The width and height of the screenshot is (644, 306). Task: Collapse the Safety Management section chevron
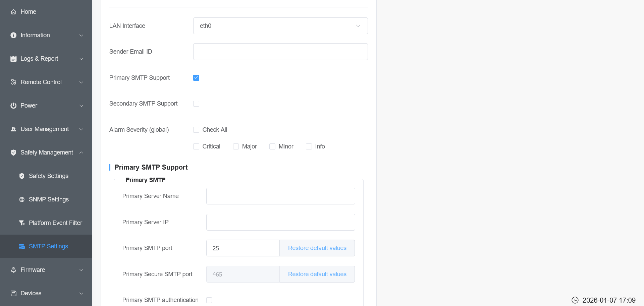[x=81, y=152]
